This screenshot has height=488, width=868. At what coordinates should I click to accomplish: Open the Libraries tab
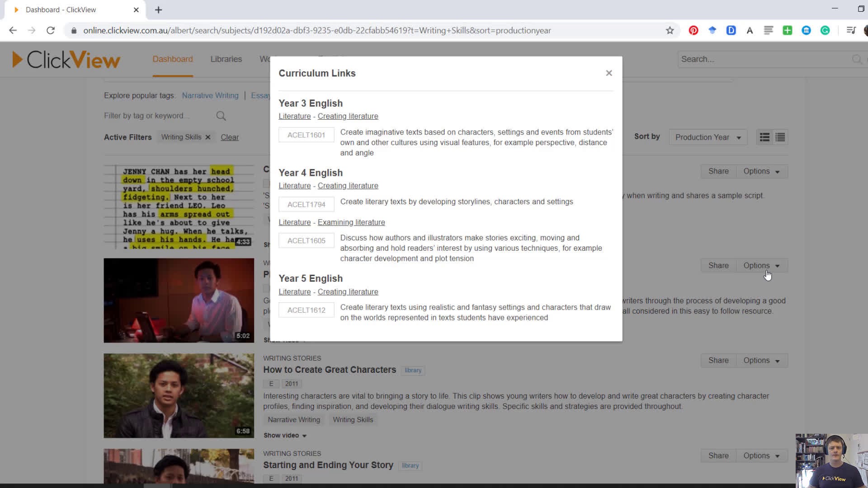click(226, 59)
